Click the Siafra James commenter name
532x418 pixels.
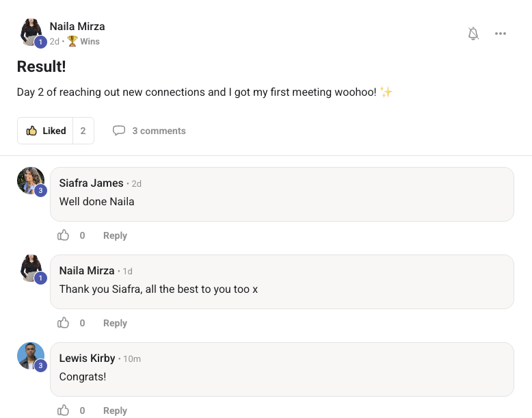[x=91, y=183]
